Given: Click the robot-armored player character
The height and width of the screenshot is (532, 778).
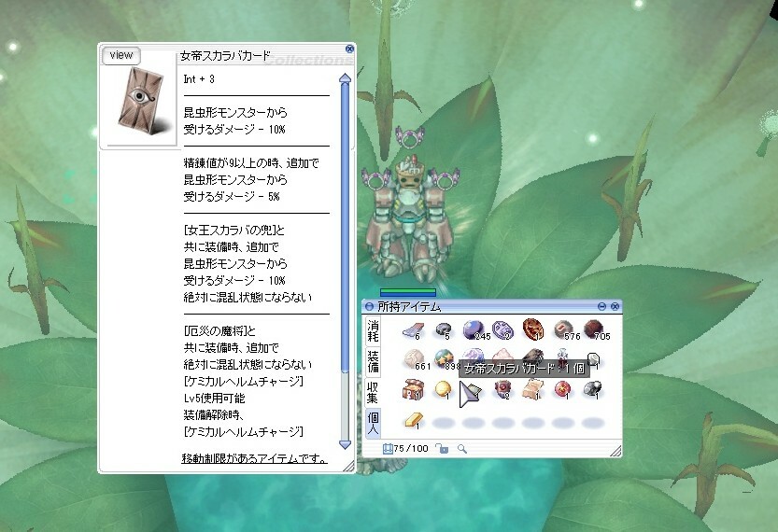Looking at the screenshot, I should coord(409,218).
